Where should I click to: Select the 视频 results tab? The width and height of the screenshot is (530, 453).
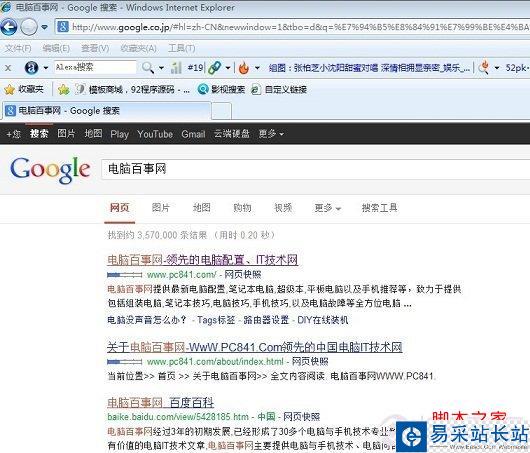283,208
